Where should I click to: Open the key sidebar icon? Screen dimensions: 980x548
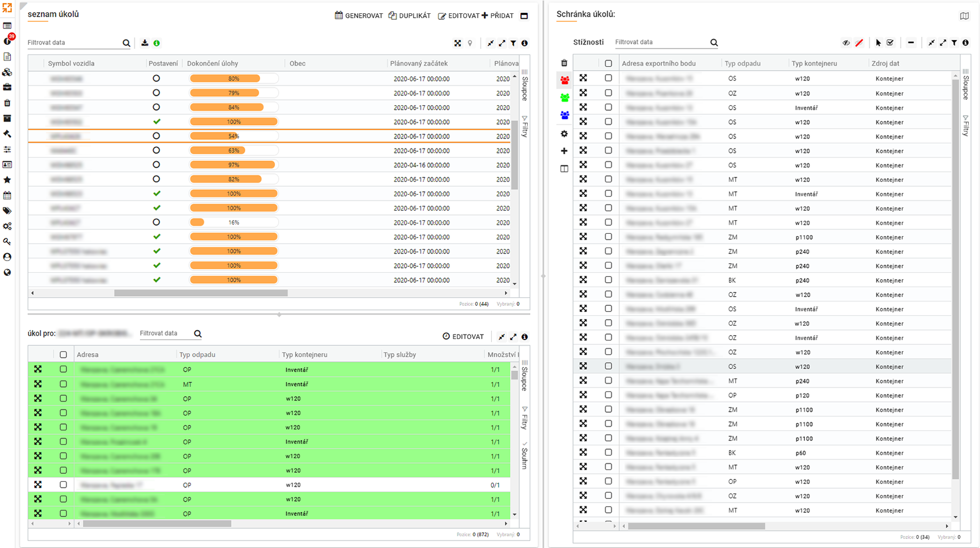[x=7, y=242]
